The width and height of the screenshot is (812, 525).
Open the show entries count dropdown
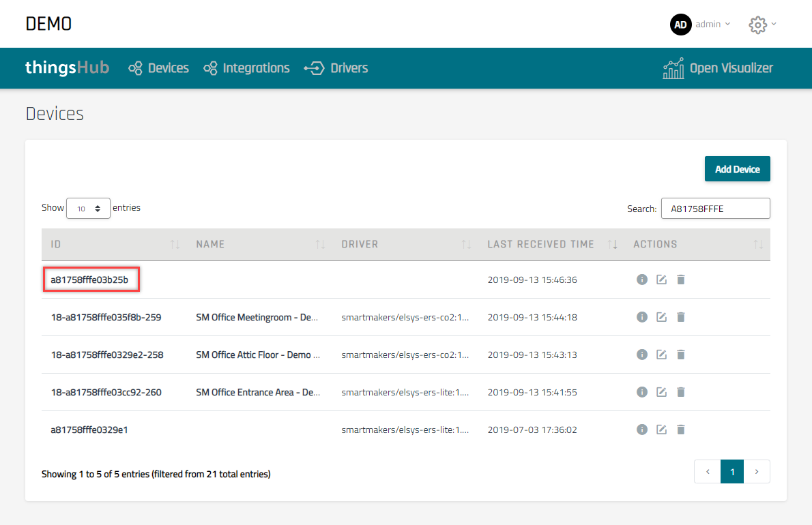click(88, 209)
